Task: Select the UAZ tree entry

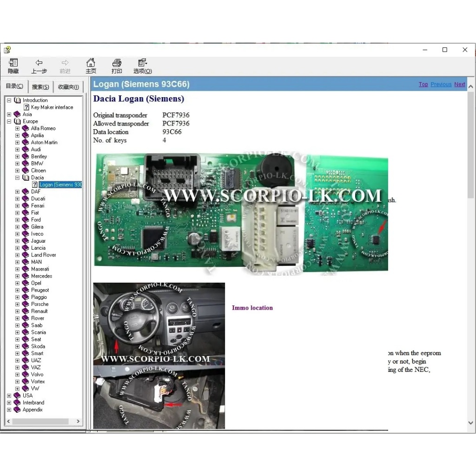Action: coord(36,360)
